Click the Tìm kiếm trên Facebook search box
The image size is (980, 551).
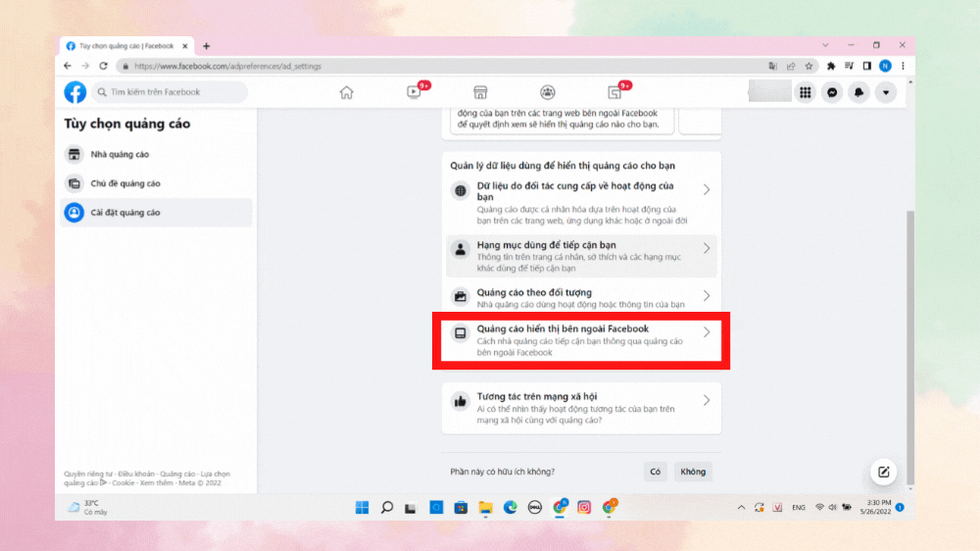click(171, 92)
